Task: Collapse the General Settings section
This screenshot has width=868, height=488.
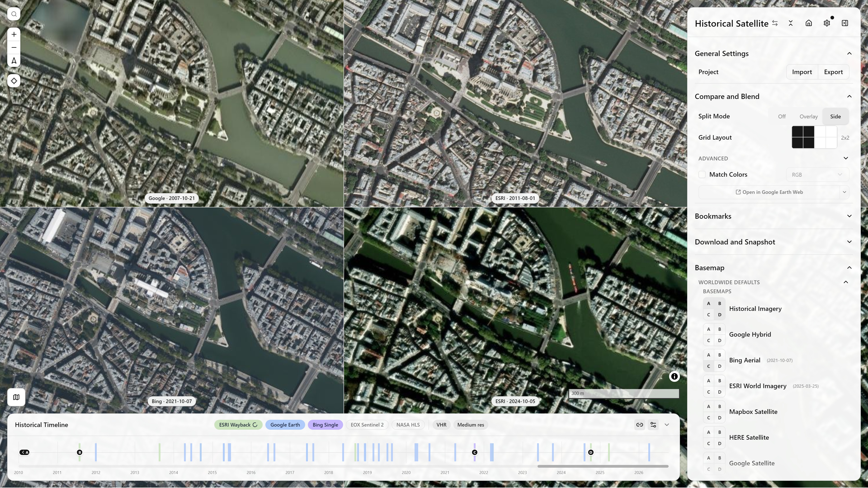Action: click(x=849, y=54)
